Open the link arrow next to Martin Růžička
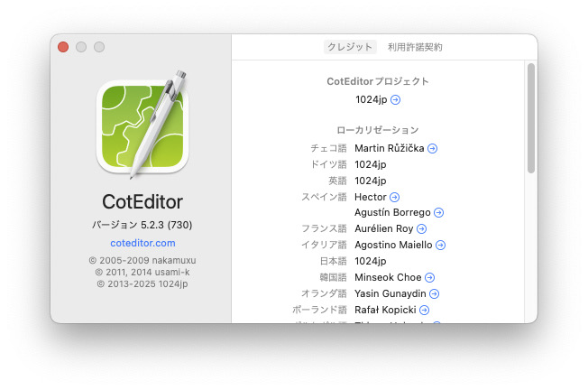 432,148
